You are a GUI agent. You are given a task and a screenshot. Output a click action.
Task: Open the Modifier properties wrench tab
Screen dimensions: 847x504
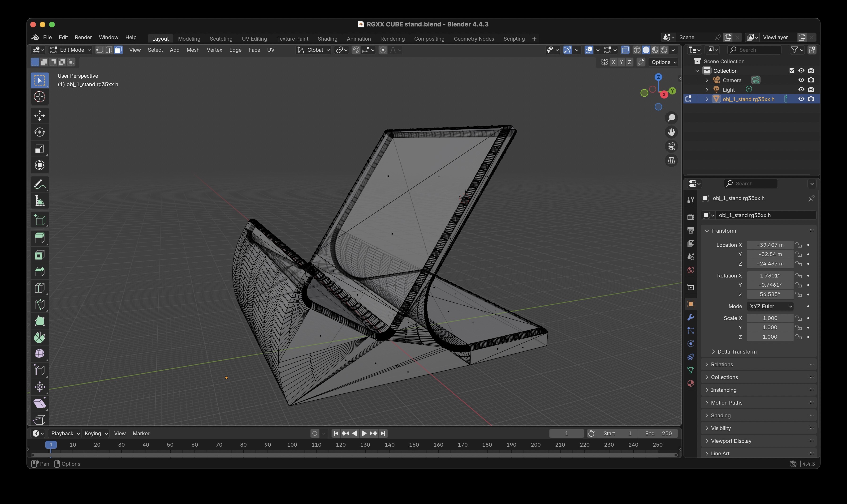(691, 317)
